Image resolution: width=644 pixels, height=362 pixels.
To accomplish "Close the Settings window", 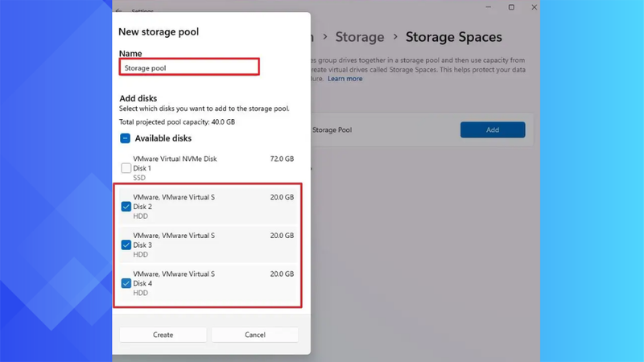I will click(x=534, y=7).
